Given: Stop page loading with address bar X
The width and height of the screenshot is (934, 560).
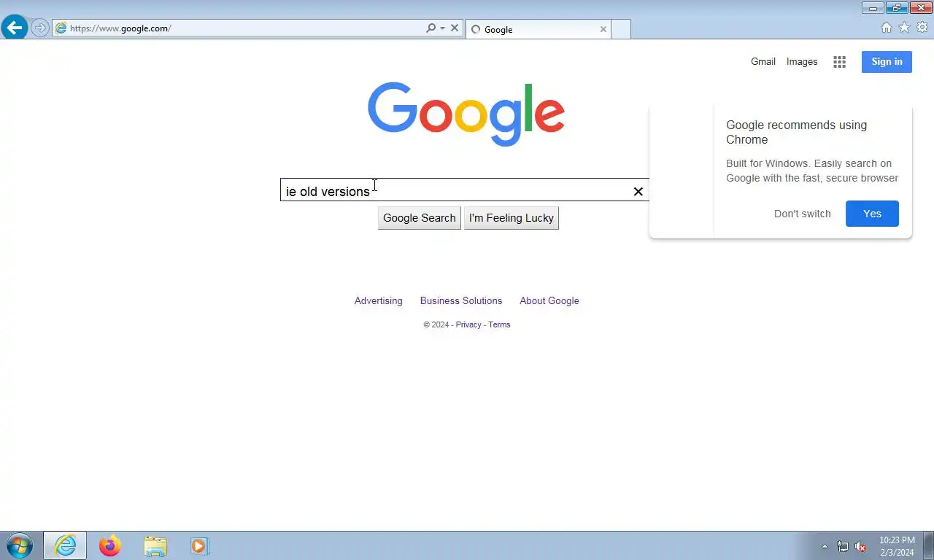Looking at the screenshot, I should 455,28.
